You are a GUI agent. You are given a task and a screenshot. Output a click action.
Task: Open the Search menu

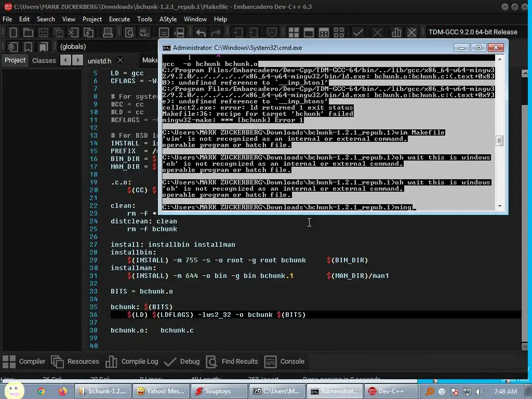(x=46, y=19)
